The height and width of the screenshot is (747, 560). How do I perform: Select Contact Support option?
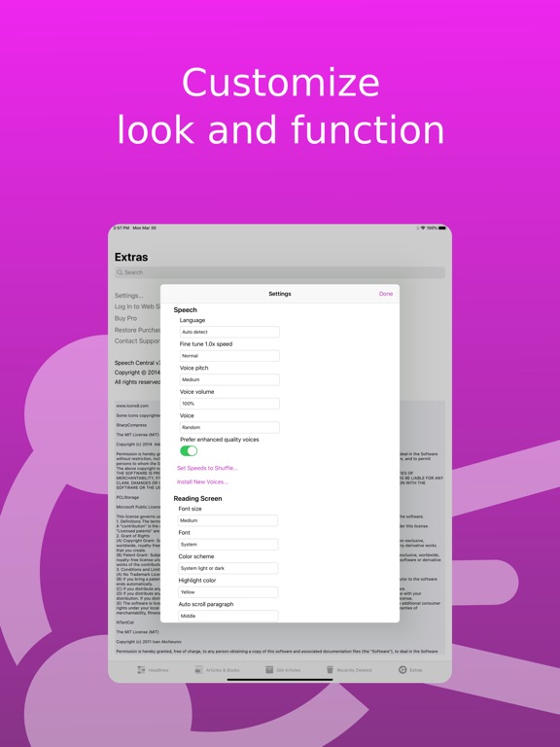point(137,341)
